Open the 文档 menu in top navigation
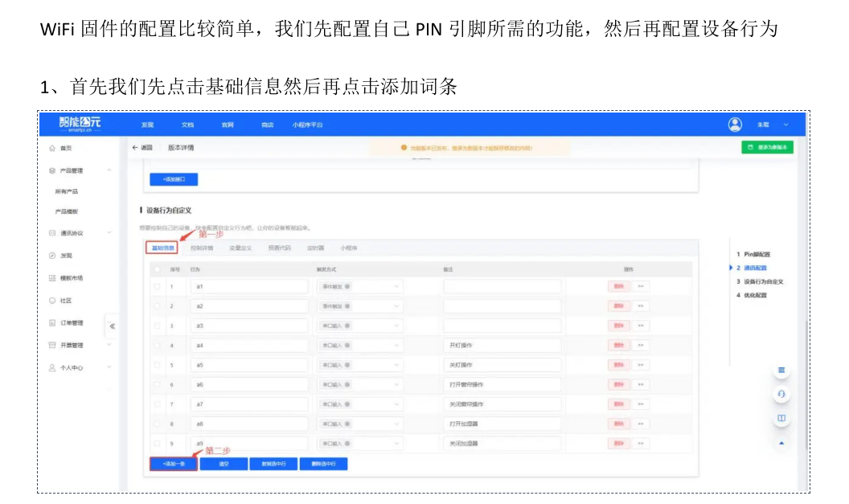 click(188, 125)
